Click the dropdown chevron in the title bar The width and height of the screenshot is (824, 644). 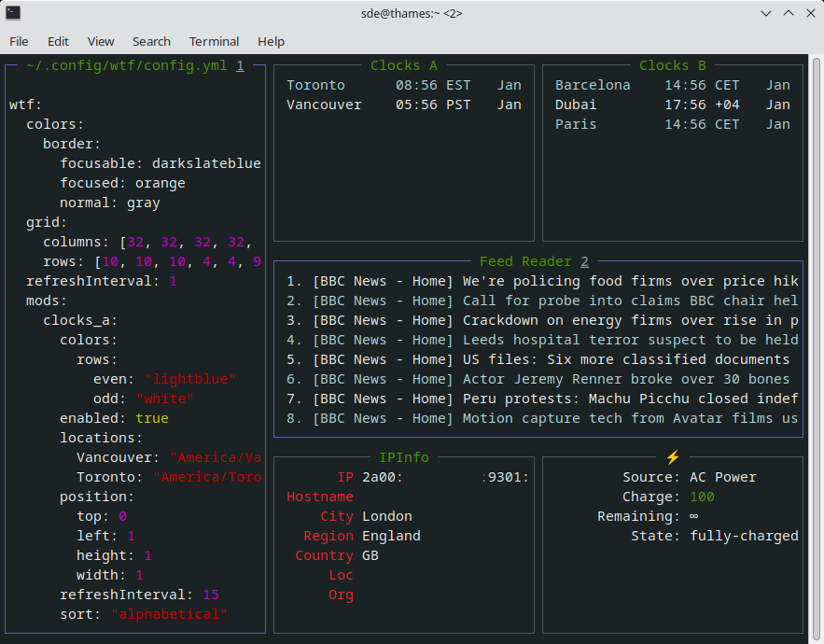(765, 13)
